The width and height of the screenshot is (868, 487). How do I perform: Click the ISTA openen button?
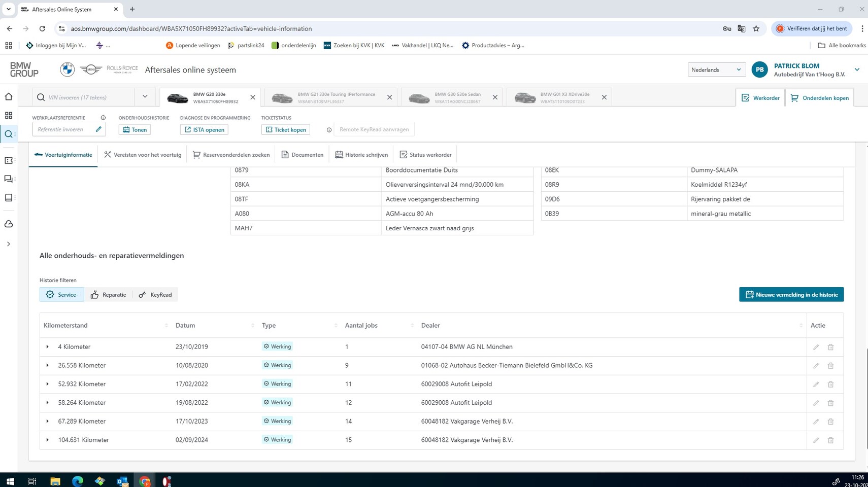click(x=204, y=130)
